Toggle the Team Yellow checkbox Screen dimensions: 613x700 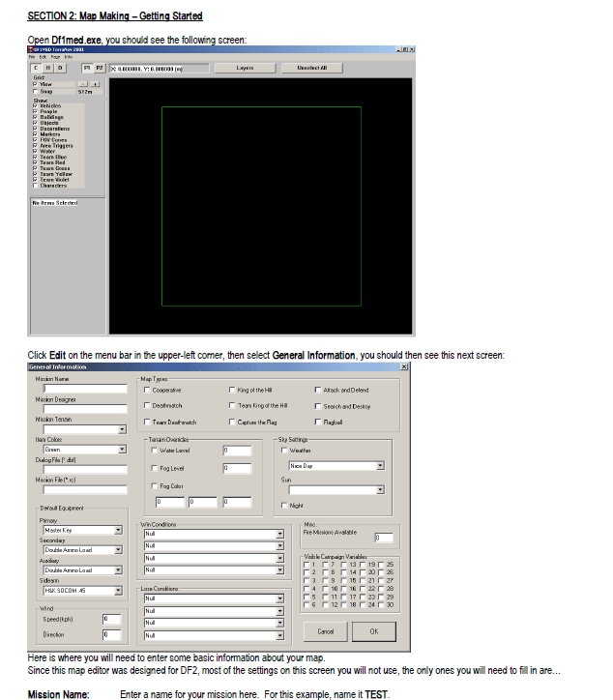click(35, 174)
